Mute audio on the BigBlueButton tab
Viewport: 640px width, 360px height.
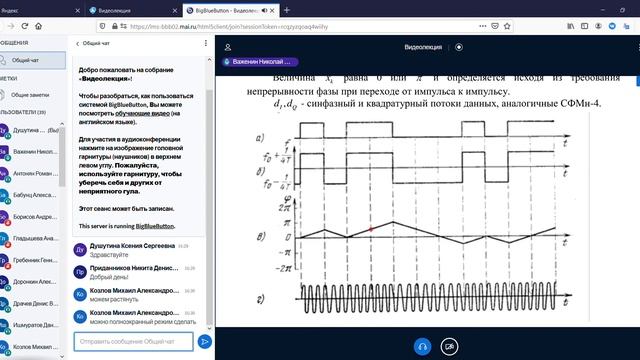pyautogui.click(x=264, y=11)
